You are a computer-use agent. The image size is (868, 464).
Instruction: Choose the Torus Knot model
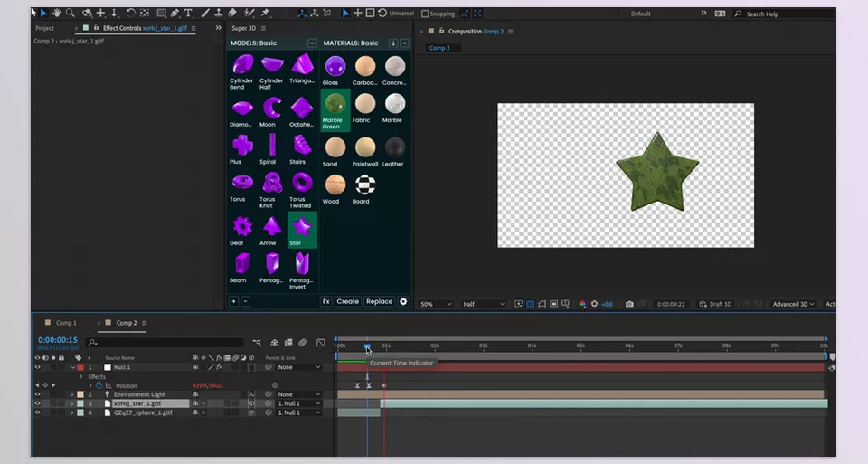(272, 183)
